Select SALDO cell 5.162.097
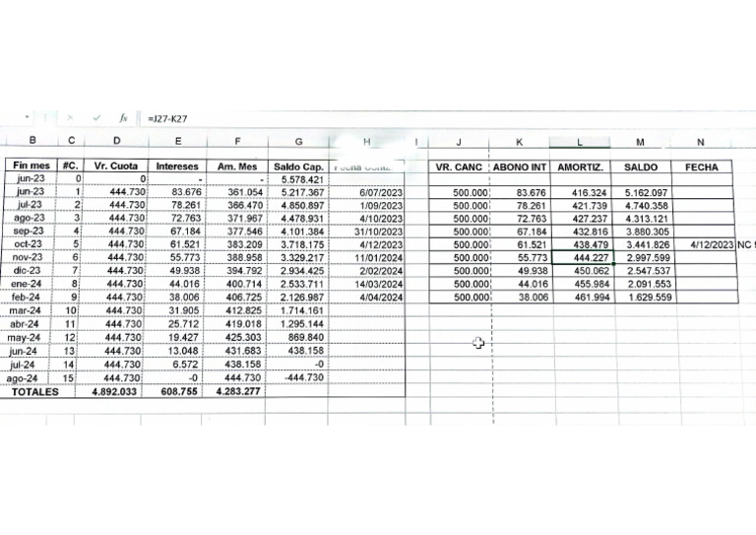This screenshot has height=535, width=756. pos(642,193)
